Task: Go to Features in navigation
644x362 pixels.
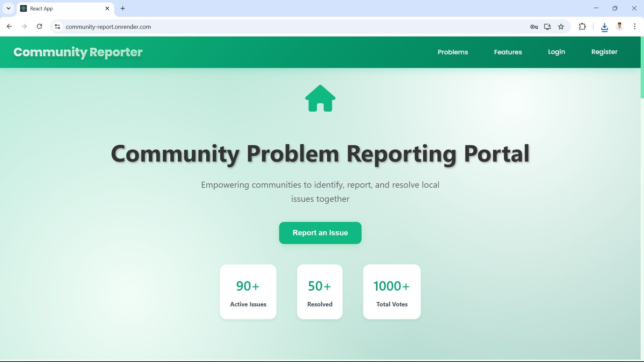Action: tap(508, 52)
